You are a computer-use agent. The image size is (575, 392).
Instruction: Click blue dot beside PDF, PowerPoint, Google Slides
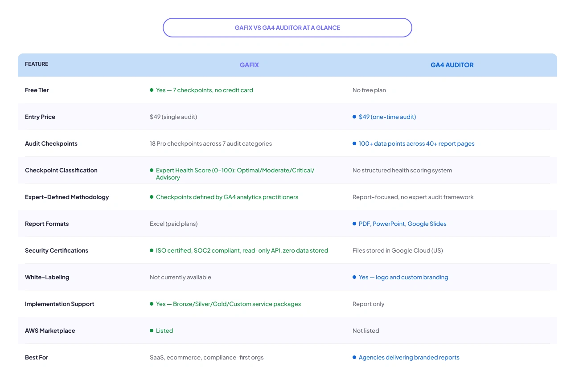coord(354,224)
